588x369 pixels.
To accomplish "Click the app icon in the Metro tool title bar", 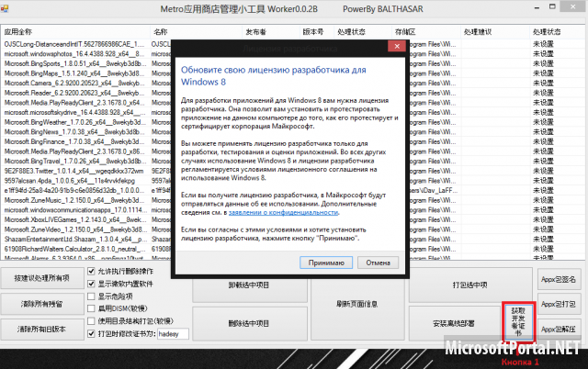I will click(x=5, y=8).
